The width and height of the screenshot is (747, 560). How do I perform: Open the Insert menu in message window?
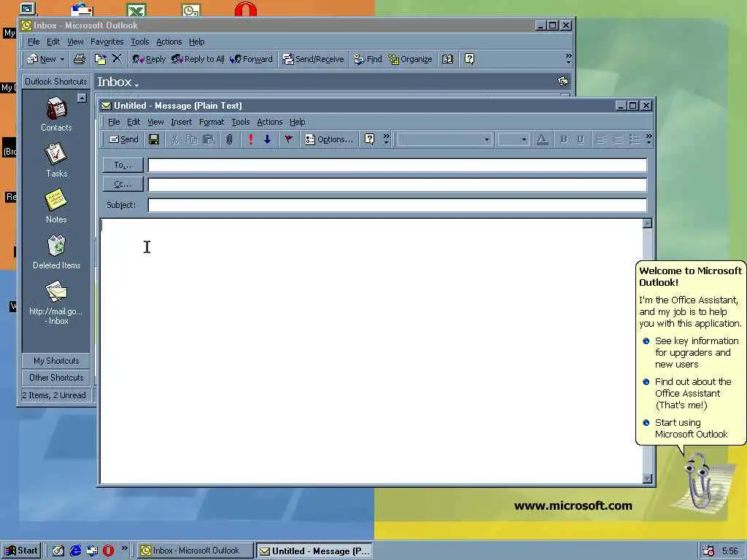click(x=181, y=122)
